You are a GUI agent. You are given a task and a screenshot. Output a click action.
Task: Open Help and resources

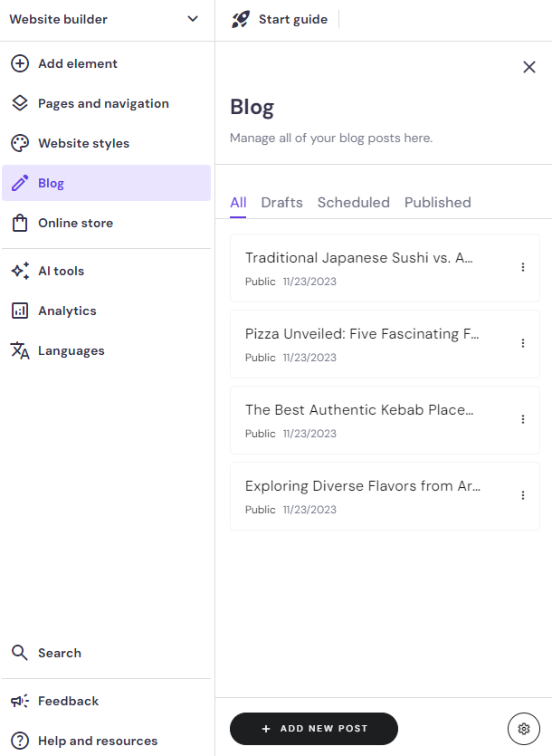pos(97,741)
